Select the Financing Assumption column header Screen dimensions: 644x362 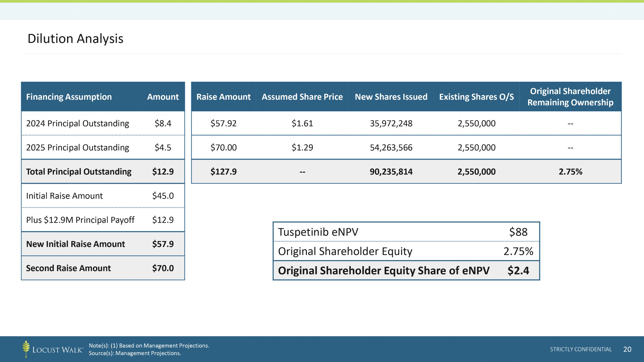pyautogui.click(x=69, y=97)
